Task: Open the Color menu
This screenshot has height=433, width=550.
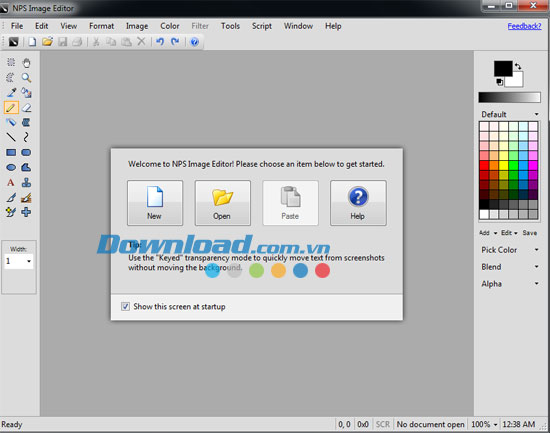Action: tap(170, 26)
